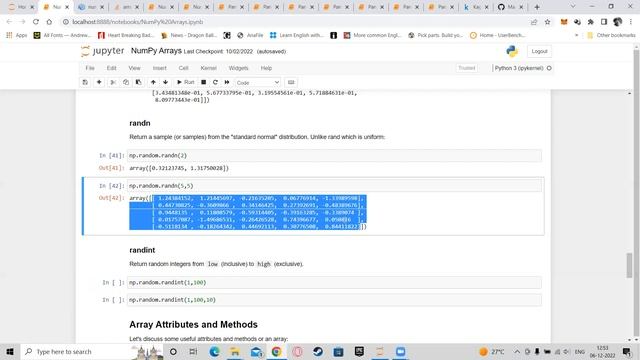Click the Jupyter logo

click(x=102, y=51)
